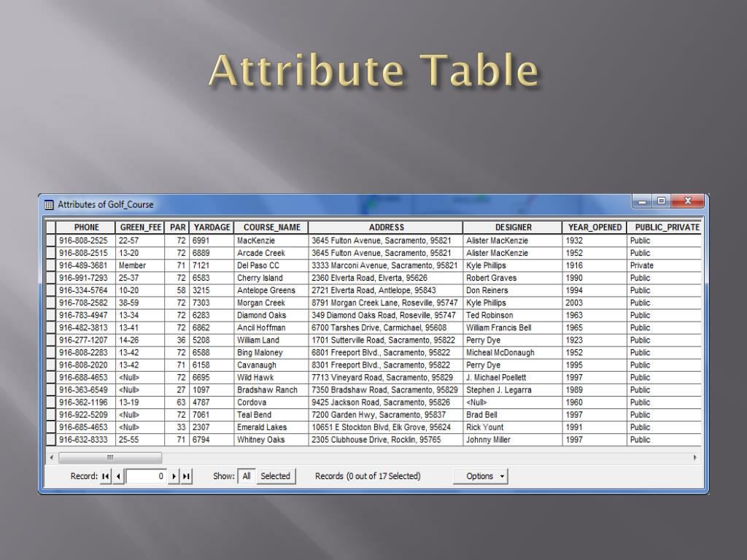Select the ADDRESS column header
The height and width of the screenshot is (560, 747).
(386, 227)
